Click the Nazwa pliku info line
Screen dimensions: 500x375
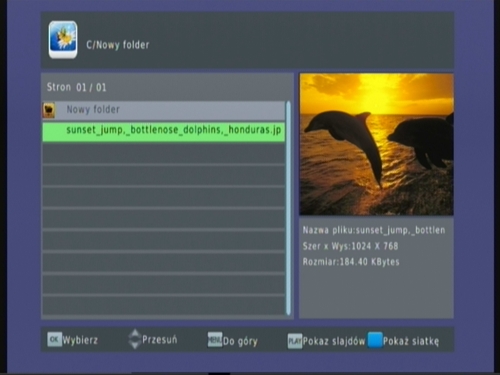pyautogui.click(x=374, y=230)
